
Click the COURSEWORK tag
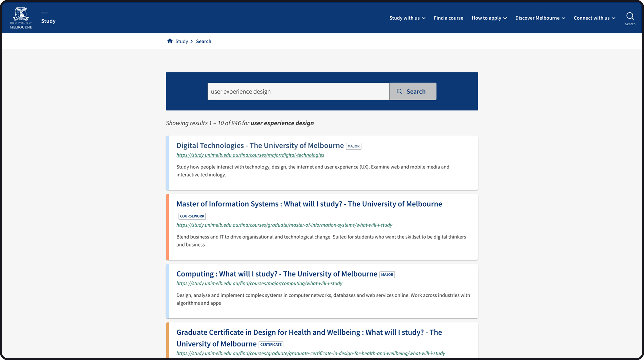click(x=192, y=216)
